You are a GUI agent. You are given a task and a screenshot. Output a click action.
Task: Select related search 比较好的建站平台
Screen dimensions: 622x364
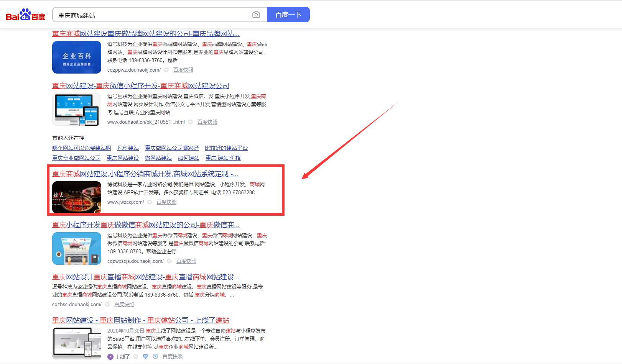[226, 148]
